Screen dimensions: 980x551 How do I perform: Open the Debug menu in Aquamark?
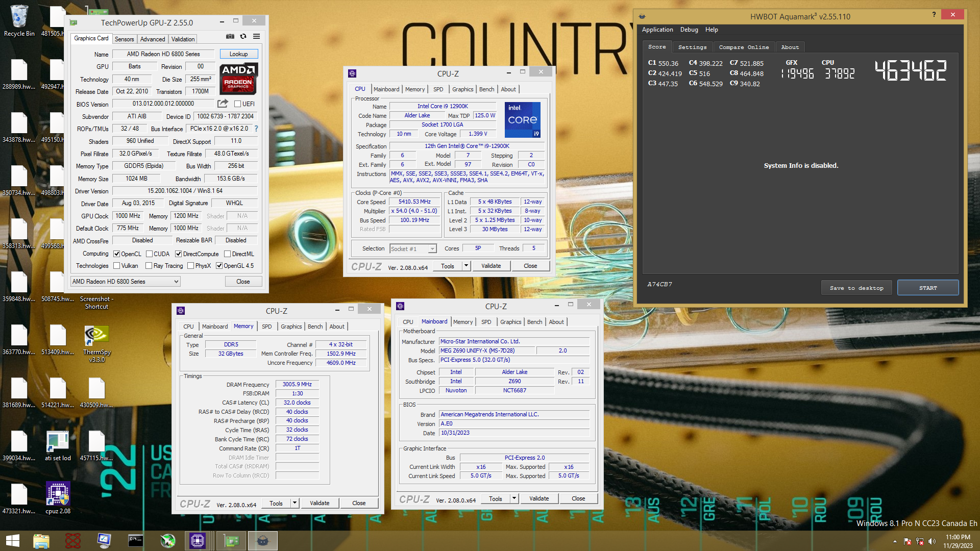(x=689, y=30)
